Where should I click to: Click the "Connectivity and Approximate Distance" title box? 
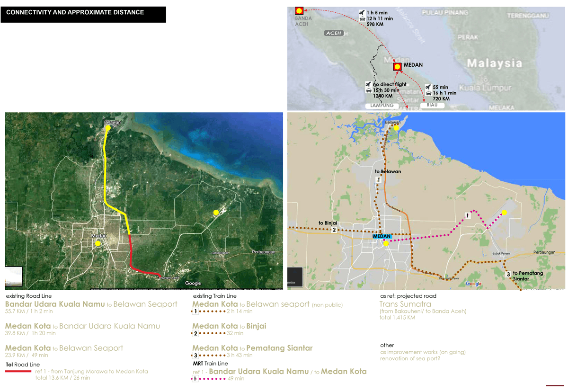[83, 14]
